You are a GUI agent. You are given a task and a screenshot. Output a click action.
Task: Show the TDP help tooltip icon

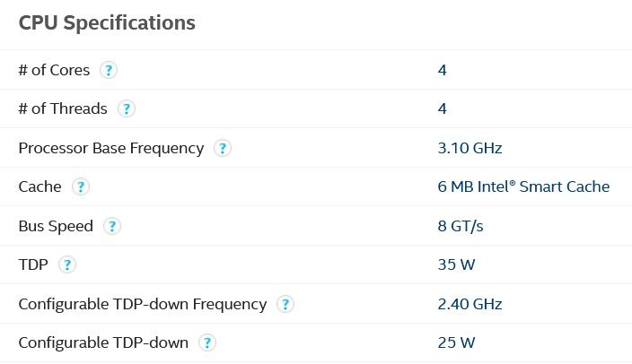(67, 265)
